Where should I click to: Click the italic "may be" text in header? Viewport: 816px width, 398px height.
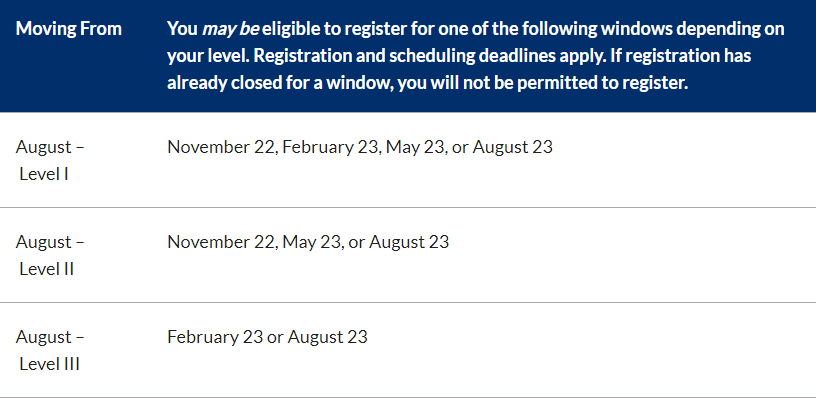point(230,30)
